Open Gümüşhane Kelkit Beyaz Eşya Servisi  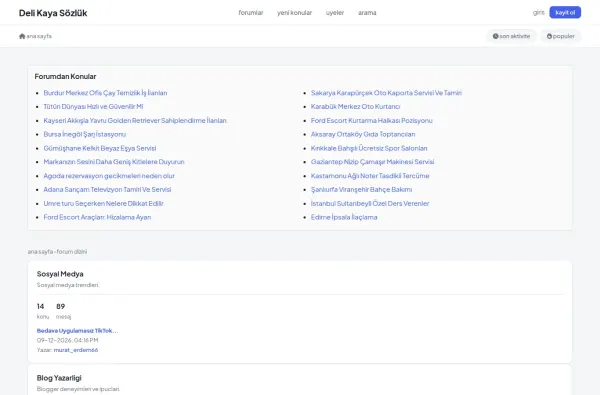pos(100,148)
